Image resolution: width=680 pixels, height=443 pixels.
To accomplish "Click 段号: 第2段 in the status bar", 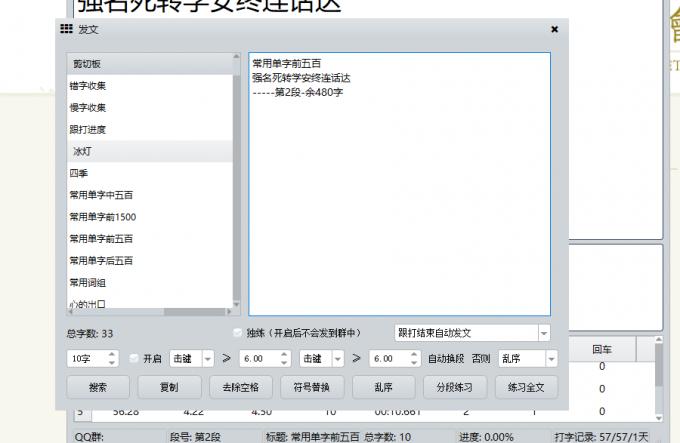I will pos(195,437).
